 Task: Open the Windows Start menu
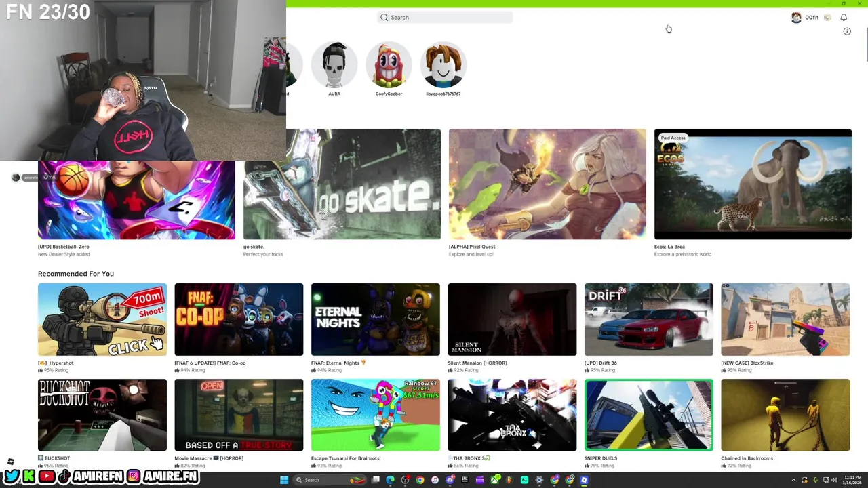tap(284, 480)
